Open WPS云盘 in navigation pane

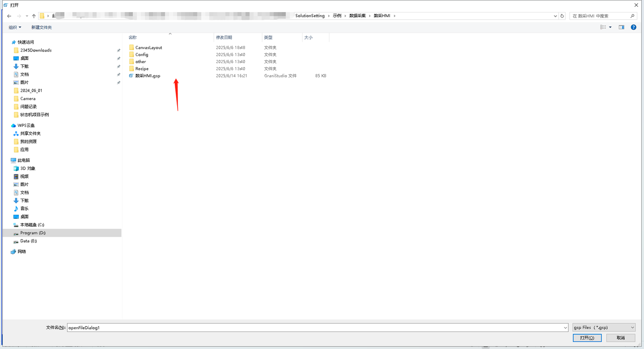click(26, 125)
